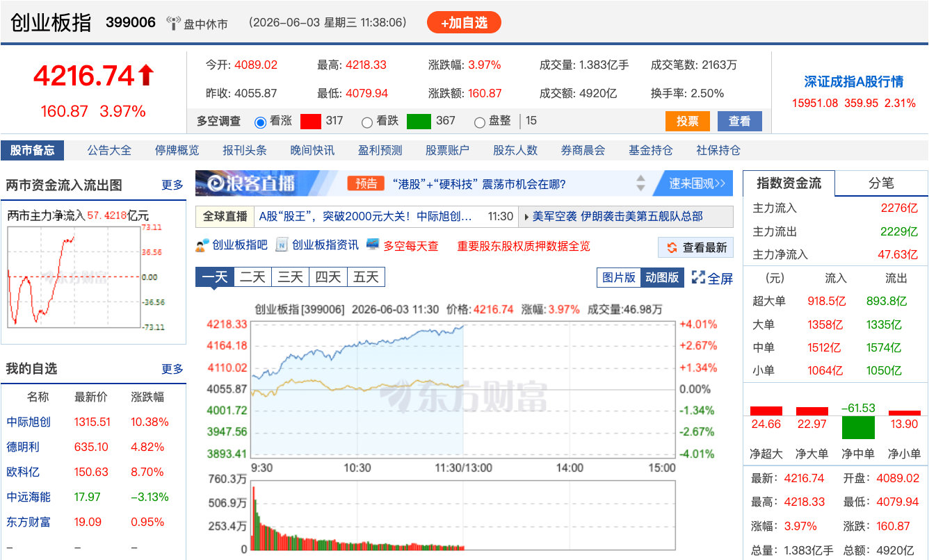Select the 看涨 radio option
The image size is (936, 560).
(261, 122)
